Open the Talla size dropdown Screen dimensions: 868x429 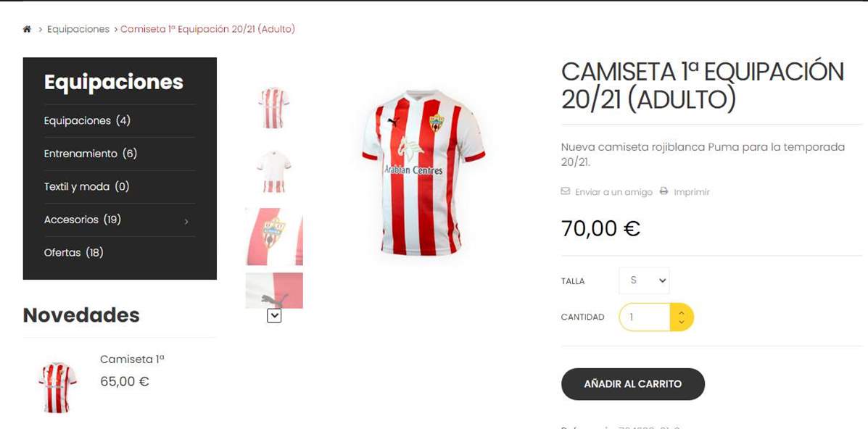[644, 280]
